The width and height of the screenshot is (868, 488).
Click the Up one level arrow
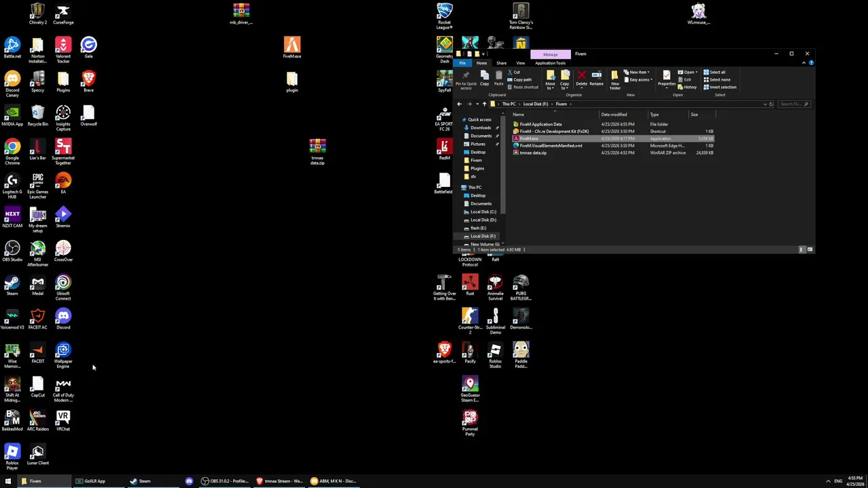(484, 104)
